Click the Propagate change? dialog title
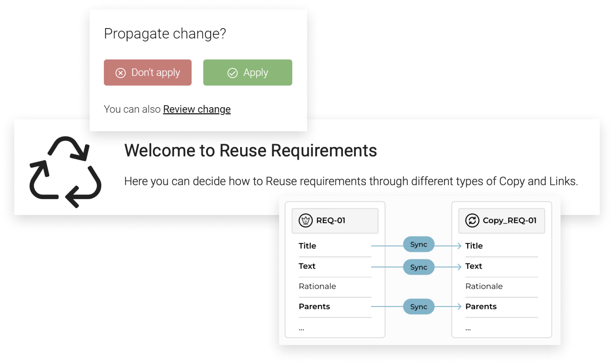The image size is (614, 364). pos(165,34)
